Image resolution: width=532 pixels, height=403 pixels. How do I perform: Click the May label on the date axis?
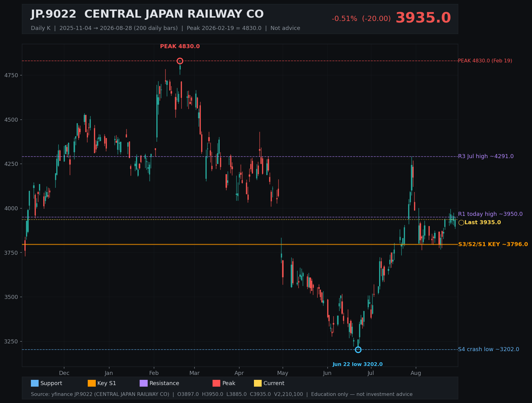pos(283,373)
